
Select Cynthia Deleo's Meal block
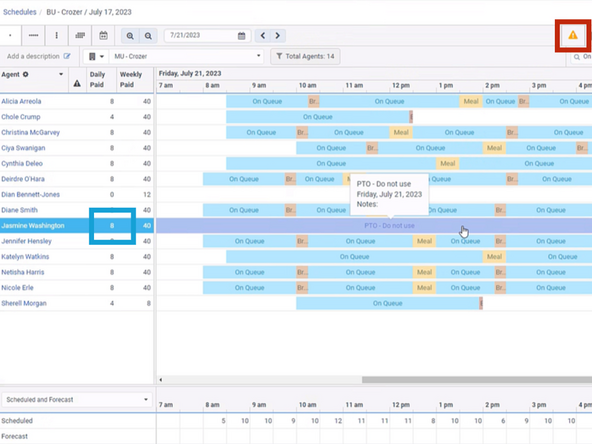click(x=448, y=163)
